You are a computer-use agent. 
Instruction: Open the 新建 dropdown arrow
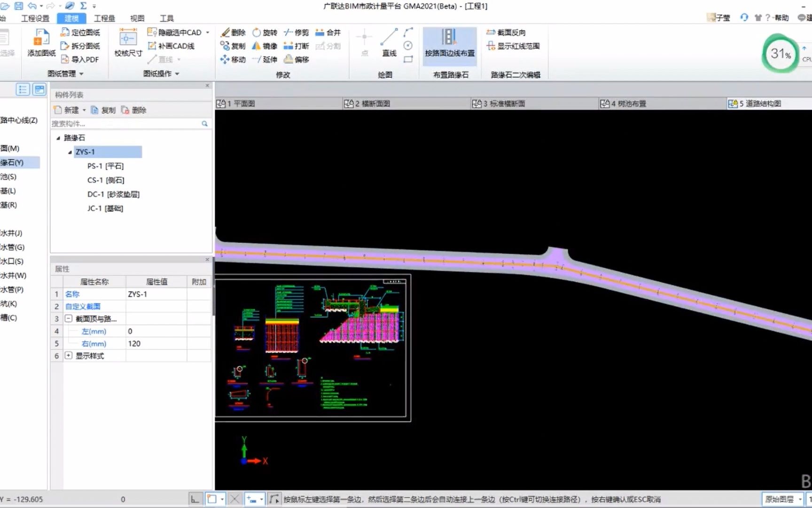click(85, 110)
